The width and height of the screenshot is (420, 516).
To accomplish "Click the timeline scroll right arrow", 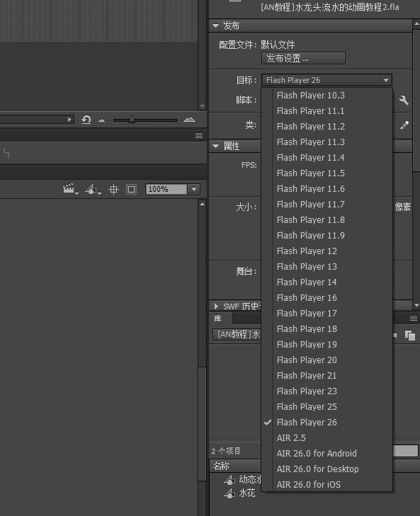I will point(69,120).
